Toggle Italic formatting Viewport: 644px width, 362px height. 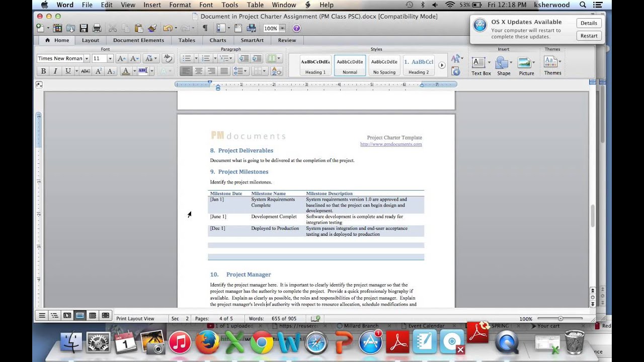[55, 71]
